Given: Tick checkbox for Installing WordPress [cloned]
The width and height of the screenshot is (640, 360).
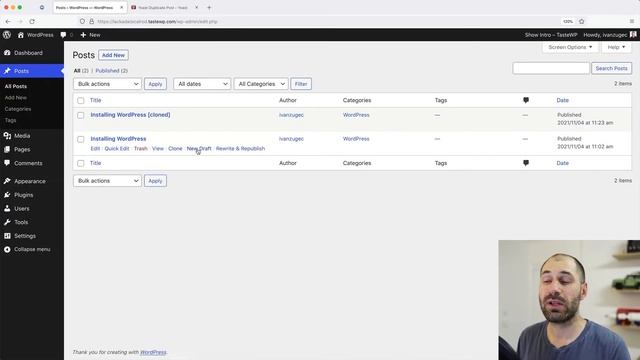Looking at the screenshot, I should click(81, 116).
